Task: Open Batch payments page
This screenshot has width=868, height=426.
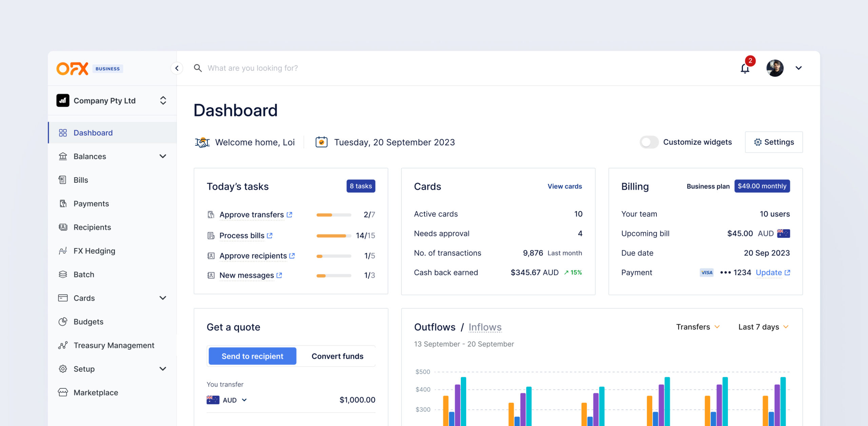Action: tap(84, 275)
